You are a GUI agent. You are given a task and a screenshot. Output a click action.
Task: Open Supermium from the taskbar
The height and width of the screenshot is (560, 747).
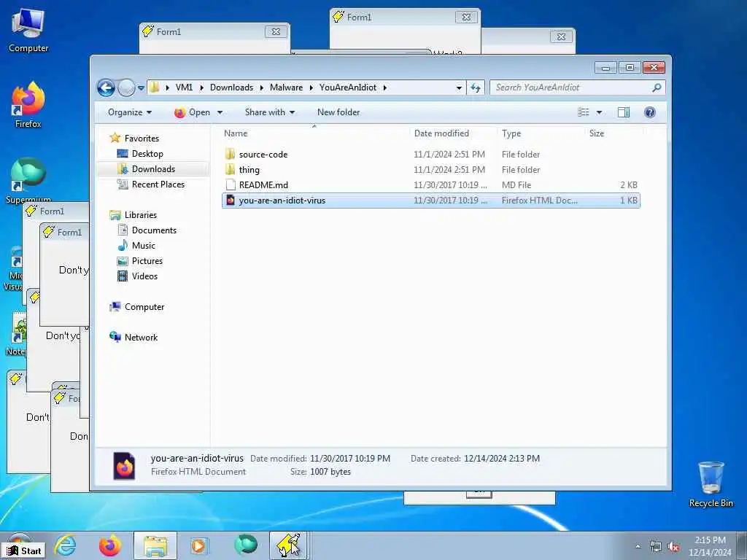click(x=246, y=545)
